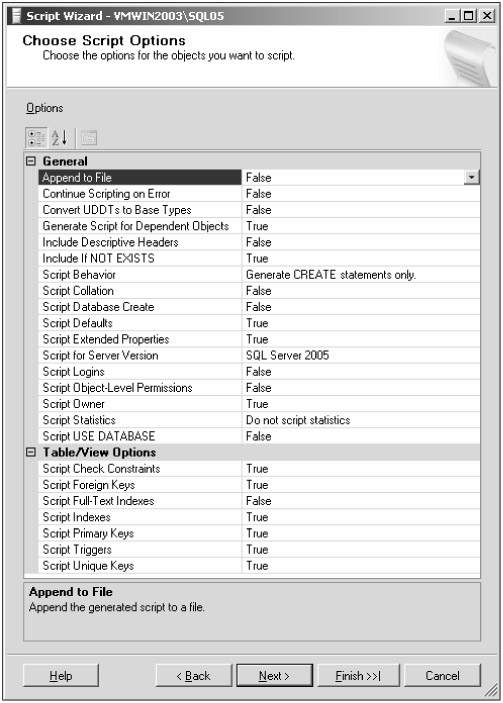Click the Script Wizard title bar icon
Viewport: 503px width, 703px height.
tap(16, 16)
